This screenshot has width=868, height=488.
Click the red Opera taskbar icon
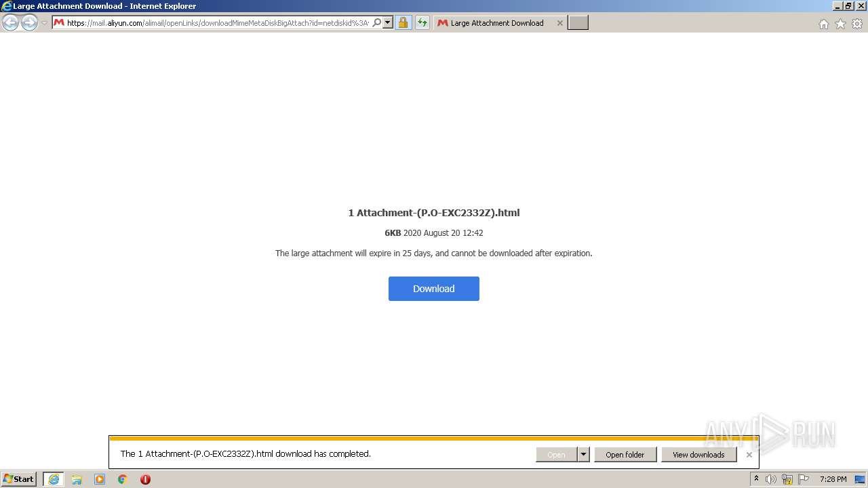145,479
